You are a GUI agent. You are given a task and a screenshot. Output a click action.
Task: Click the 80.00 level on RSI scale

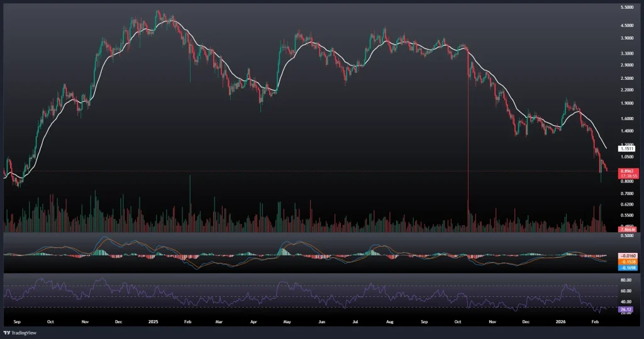click(x=626, y=279)
